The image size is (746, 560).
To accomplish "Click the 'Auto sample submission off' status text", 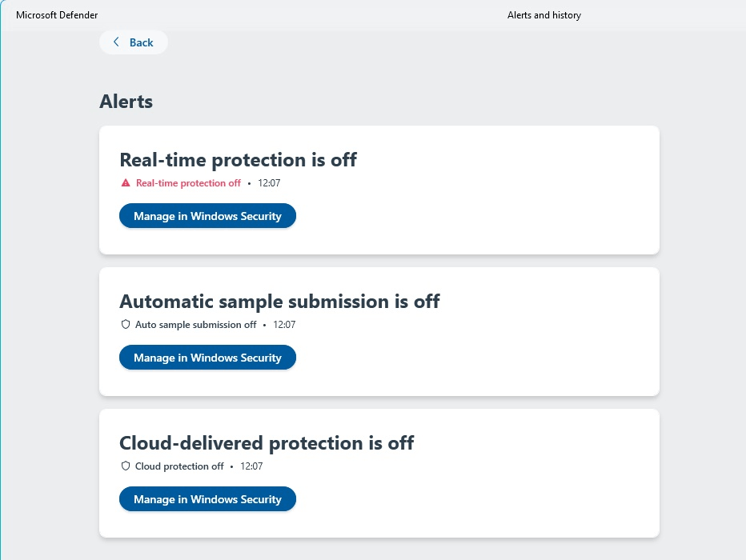I will (195, 325).
